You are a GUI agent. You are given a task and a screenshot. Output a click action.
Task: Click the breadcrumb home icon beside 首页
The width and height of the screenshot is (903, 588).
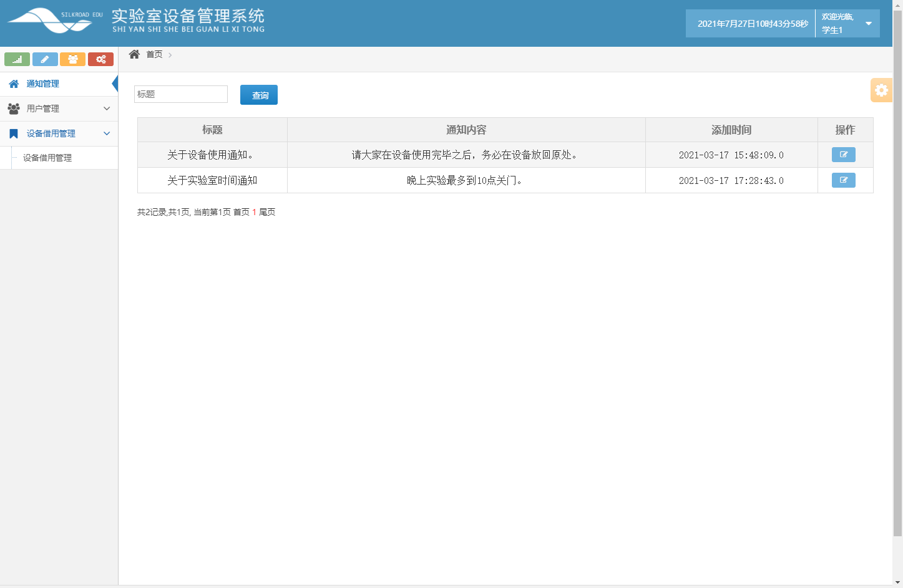tap(134, 54)
